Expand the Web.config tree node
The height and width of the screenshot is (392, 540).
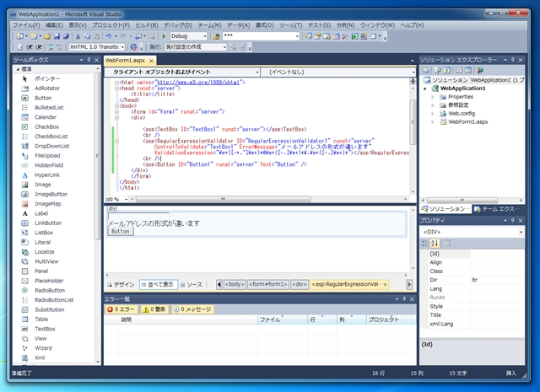point(433,114)
